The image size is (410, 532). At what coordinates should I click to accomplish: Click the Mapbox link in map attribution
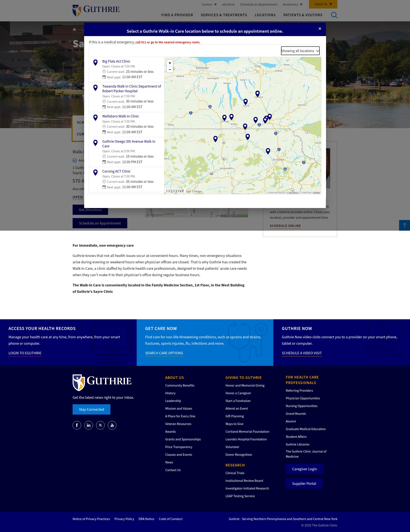tap(293, 193)
